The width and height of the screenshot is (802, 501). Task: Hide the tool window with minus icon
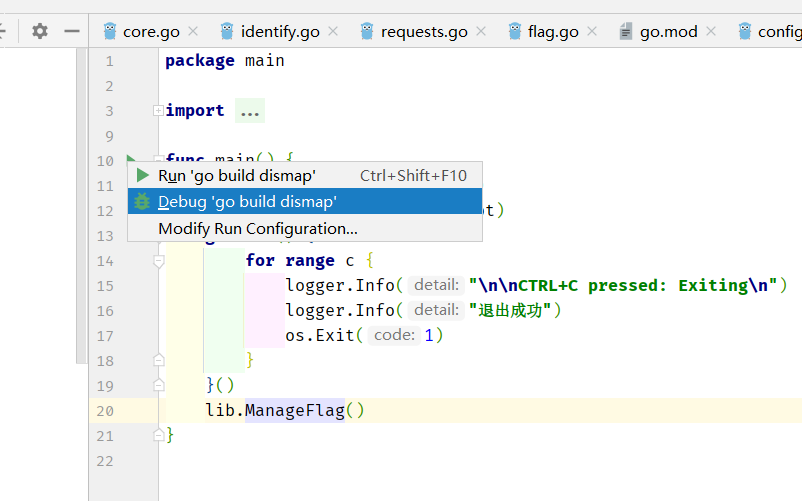(x=72, y=31)
